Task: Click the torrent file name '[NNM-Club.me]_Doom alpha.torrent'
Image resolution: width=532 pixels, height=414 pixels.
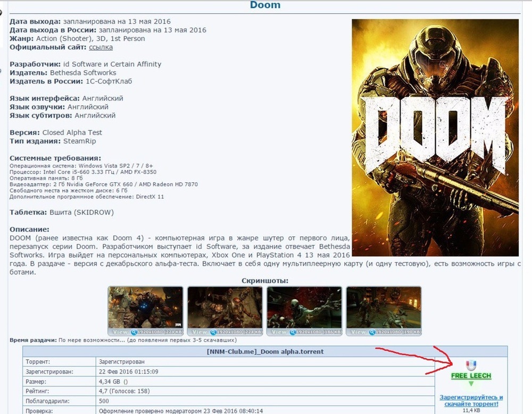Action: (265, 352)
